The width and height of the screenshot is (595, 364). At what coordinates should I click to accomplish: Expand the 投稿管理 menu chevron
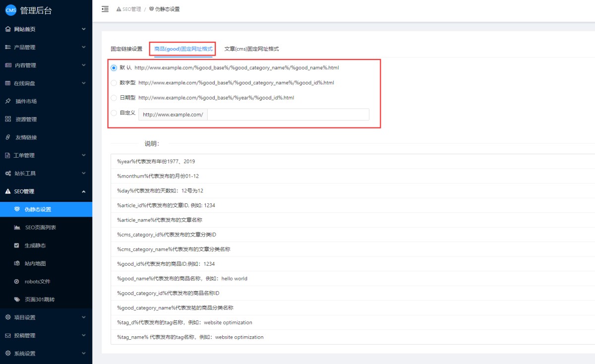(x=84, y=335)
